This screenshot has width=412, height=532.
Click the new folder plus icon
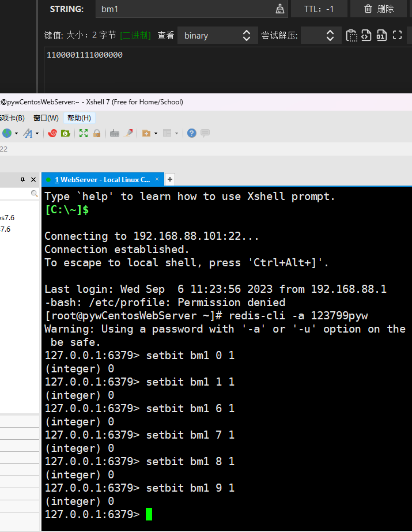tap(146, 133)
